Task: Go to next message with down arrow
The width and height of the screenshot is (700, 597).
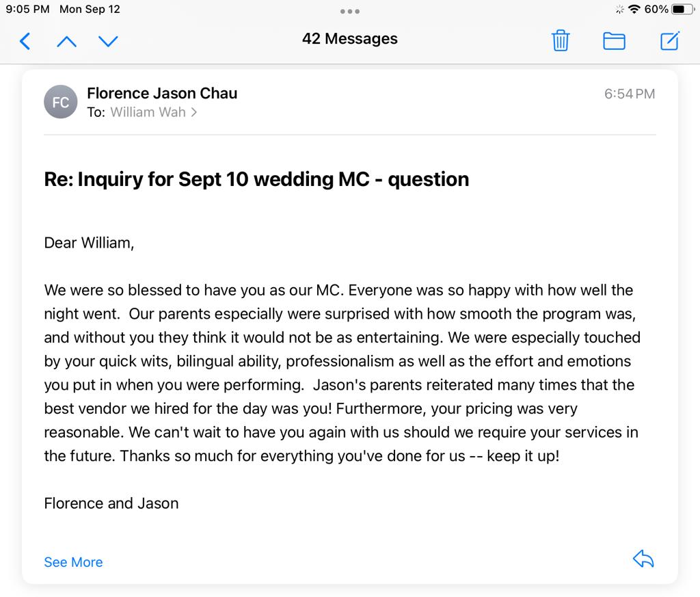Action: tap(108, 42)
